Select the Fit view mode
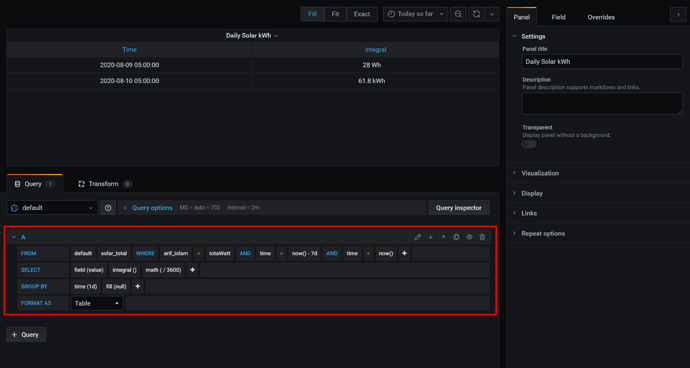Screen dimensions: 690x368 (x=335, y=14)
